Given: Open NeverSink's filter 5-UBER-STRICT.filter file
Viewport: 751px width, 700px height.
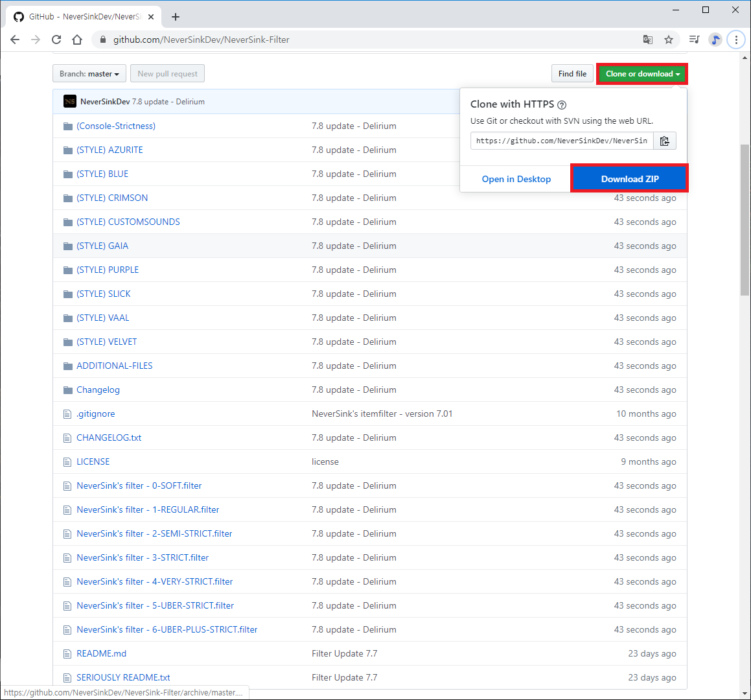Looking at the screenshot, I should (x=155, y=605).
